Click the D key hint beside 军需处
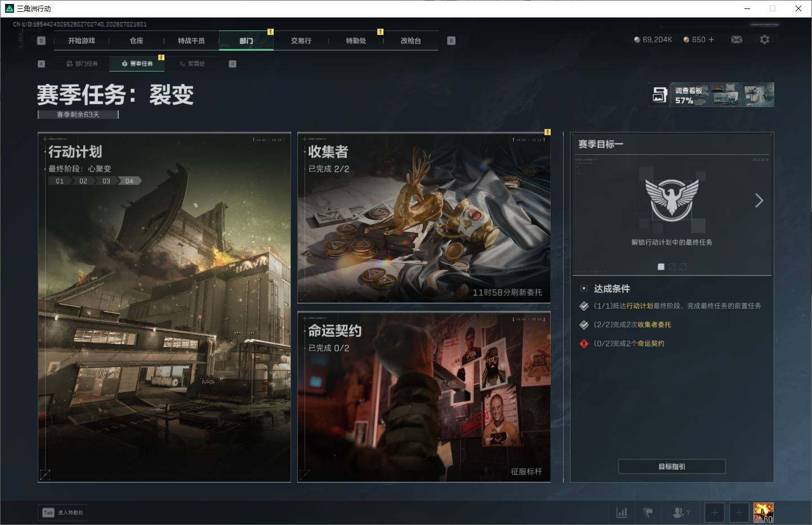Image resolution: width=812 pixels, height=525 pixels. [x=233, y=64]
